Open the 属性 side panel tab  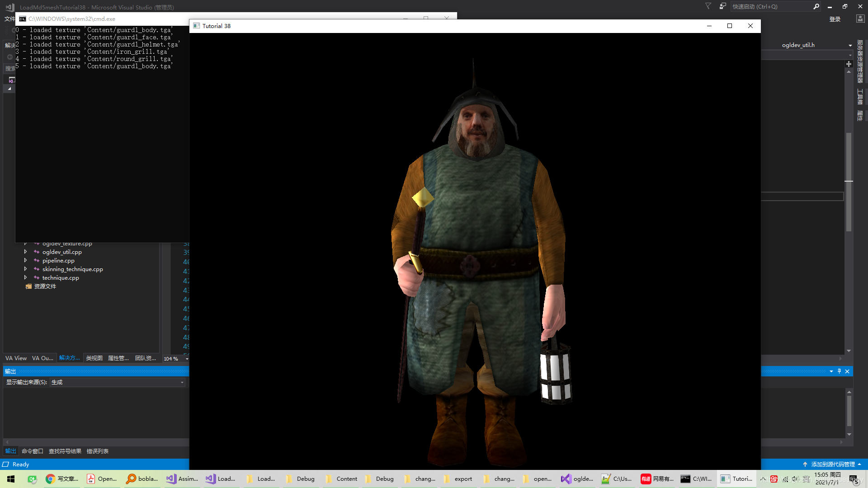860,116
